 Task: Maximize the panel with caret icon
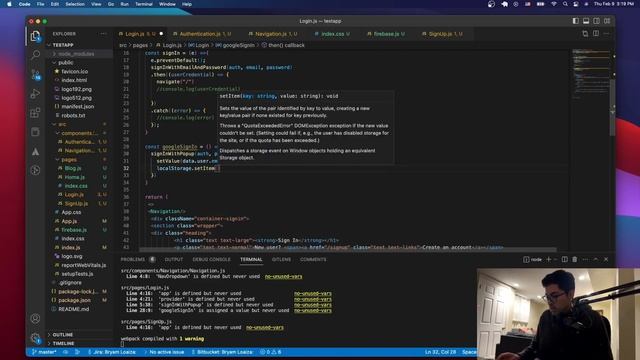[x=596, y=259]
